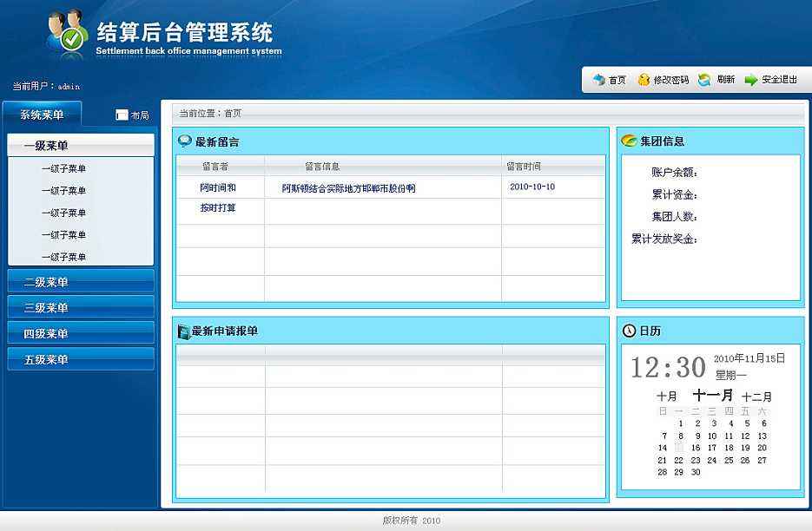The width and height of the screenshot is (812, 531).
Task: Open the first 一级子菜单 item
Action: point(63,168)
